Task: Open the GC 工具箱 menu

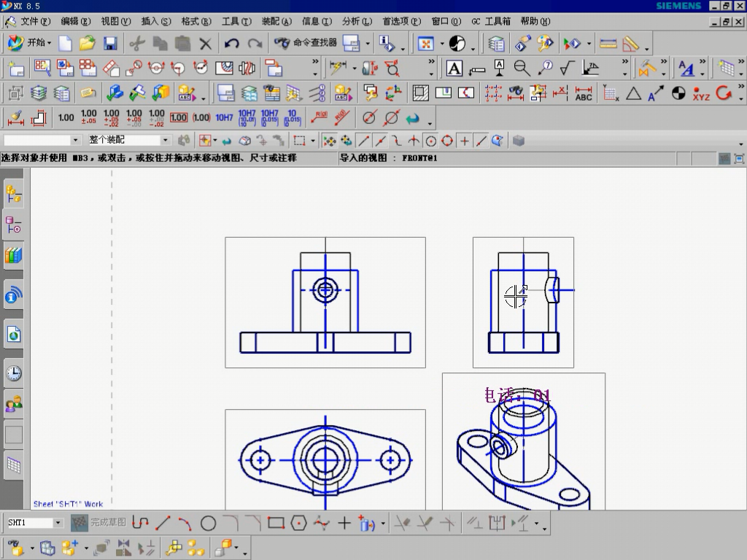Action: point(491,21)
